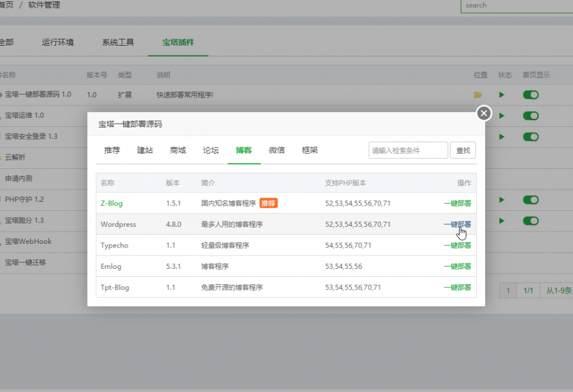Click the 宝塔一键迁移 plugin name
The width and height of the screenshot is (573, 392).
[x=25, y=263]
